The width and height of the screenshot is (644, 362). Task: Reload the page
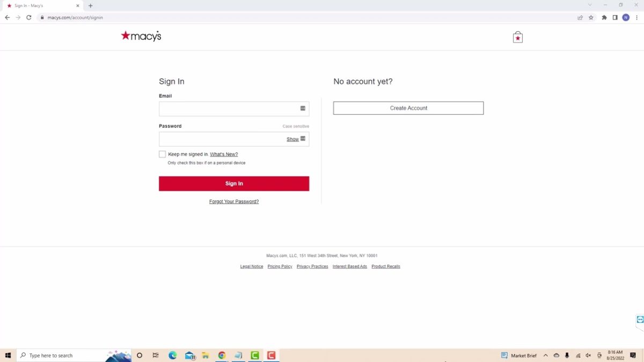28,17
